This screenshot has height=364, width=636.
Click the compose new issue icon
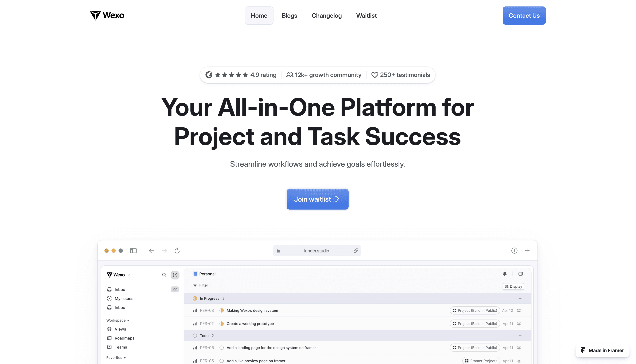[175, 275]
